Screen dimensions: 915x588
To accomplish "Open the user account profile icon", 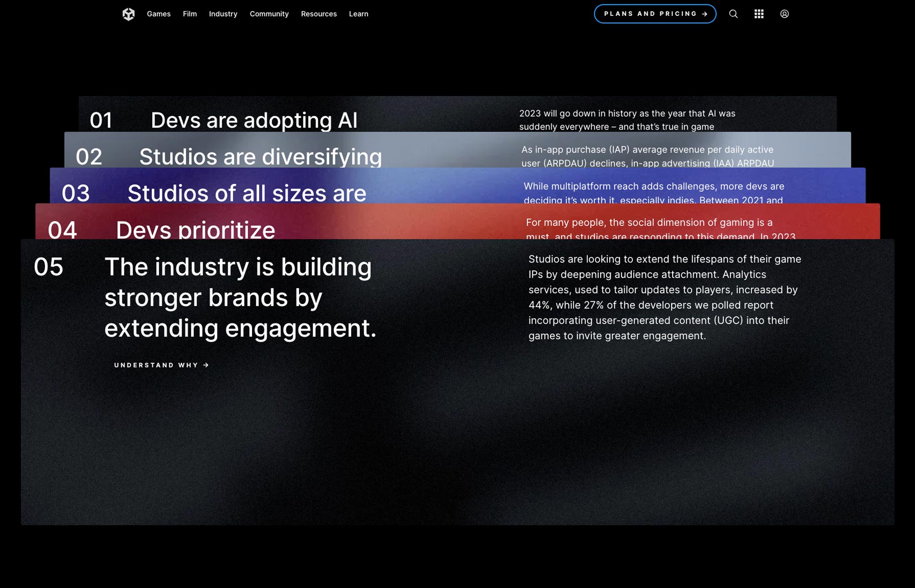I will tap(784, 14).
